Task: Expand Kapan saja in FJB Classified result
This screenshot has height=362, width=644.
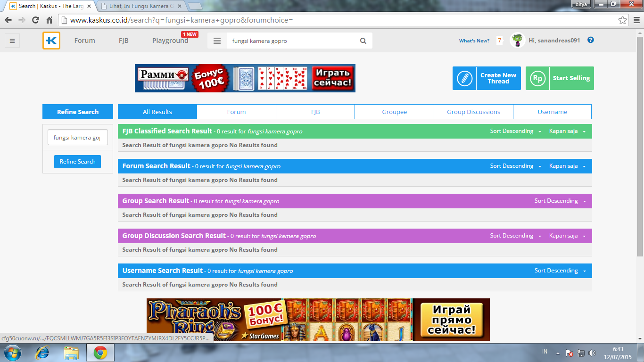Action: [x=568, y=131]
